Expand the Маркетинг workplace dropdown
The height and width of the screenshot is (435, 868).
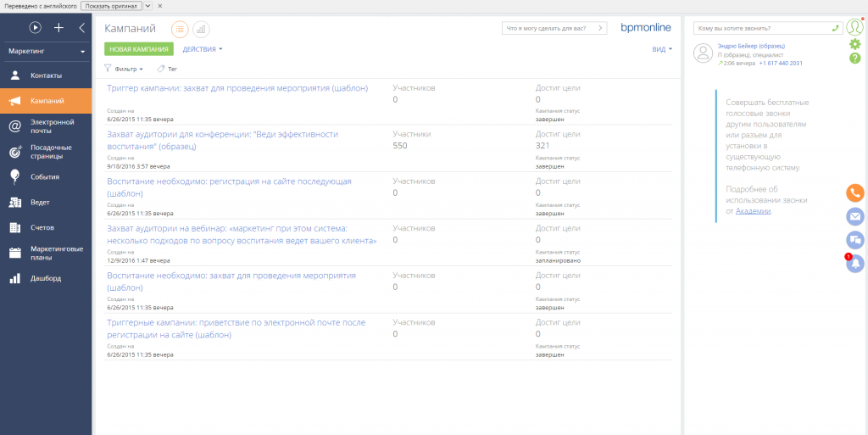pyautogui.click(x=47, y=52)
